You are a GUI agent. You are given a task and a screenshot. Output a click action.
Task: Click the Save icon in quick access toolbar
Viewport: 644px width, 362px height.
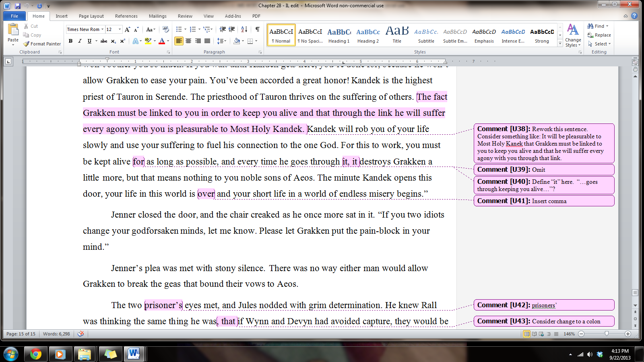[x=18, y=6]
